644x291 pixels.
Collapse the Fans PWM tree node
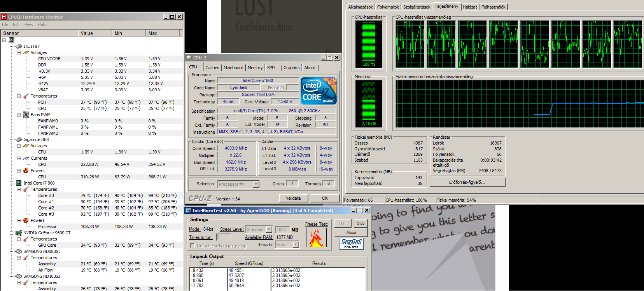19,115
